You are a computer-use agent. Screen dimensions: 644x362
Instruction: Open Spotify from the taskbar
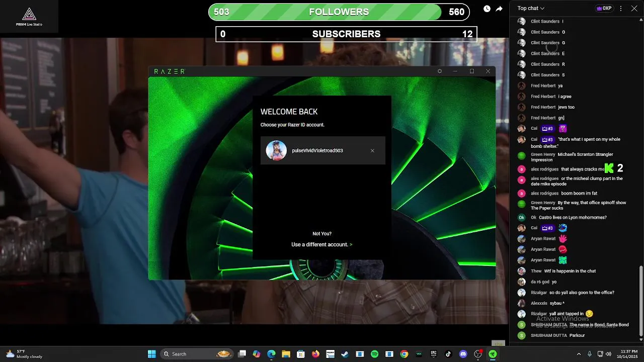coord(374,354)
